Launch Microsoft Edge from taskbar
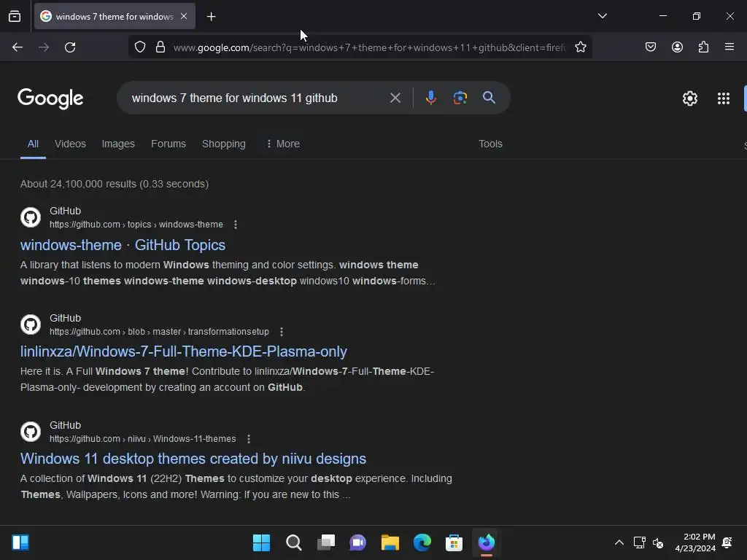The height and width of the screenshot is (560, 747). coord(422,542)
